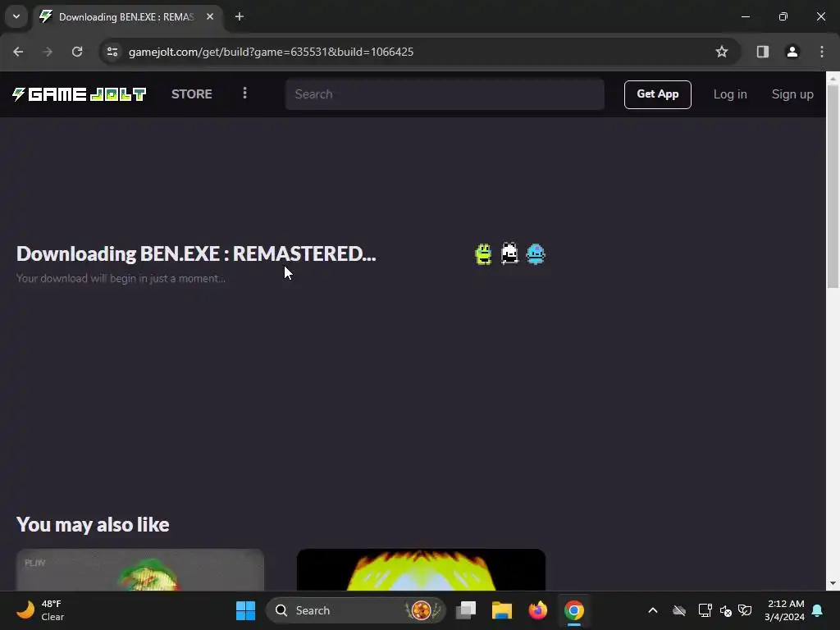
Task: Open the Windows Start menu
Action: pos(246,610)
